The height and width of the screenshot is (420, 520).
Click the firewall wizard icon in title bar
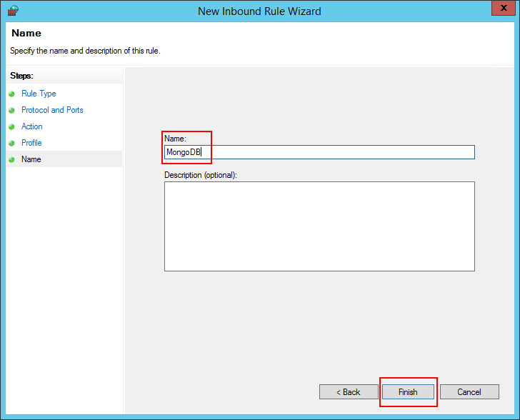click(x=12, y=11)
